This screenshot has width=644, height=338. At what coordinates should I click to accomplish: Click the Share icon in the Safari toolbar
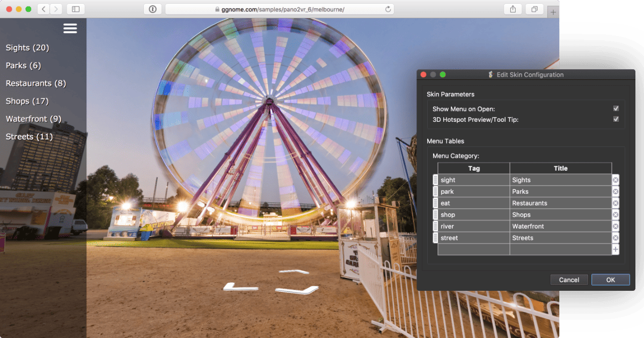(x=513, y=9)
